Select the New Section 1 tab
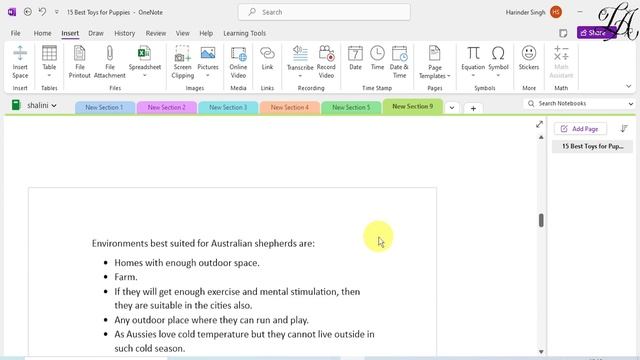Viewport: 640px width, 360px height. pyautogui.click(x=104, y=107)
